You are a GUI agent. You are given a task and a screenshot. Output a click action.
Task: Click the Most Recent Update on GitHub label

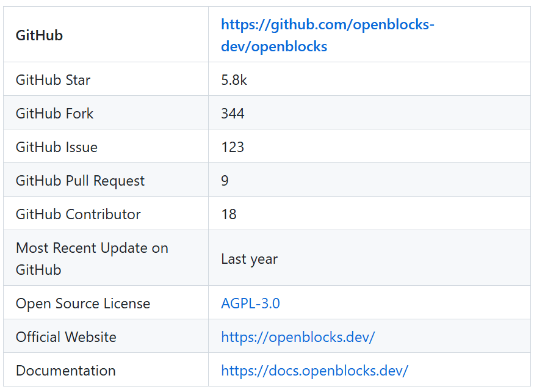92,258
